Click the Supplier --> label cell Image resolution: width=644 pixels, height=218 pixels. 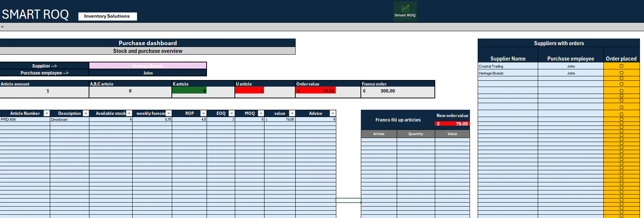44,66
